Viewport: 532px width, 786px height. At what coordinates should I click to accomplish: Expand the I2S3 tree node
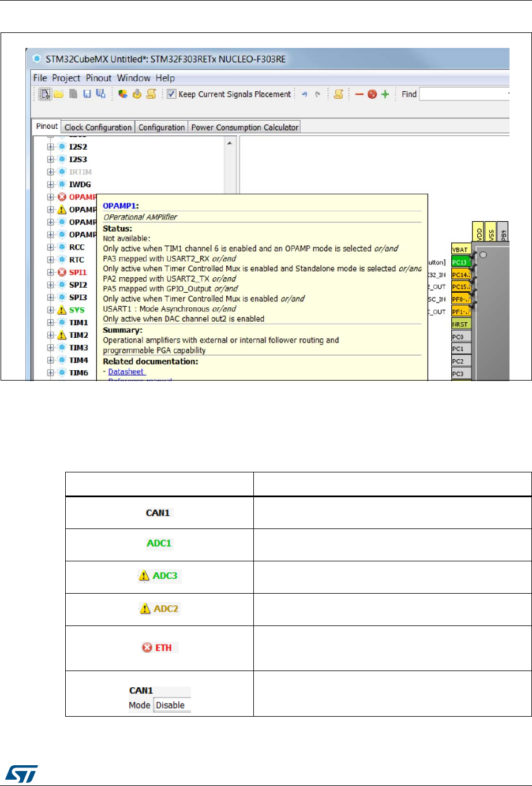(51, 159)
